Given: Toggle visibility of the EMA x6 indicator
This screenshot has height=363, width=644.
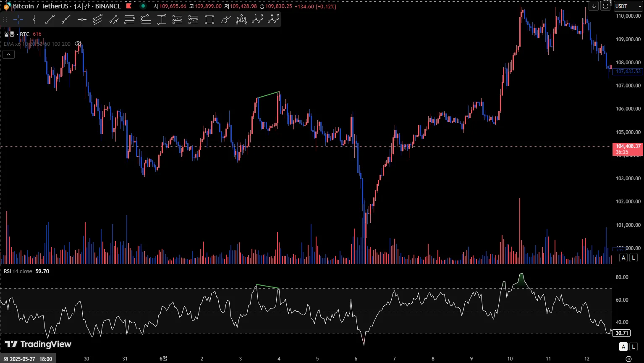Looking at the screenshot, I should point(78,44).
